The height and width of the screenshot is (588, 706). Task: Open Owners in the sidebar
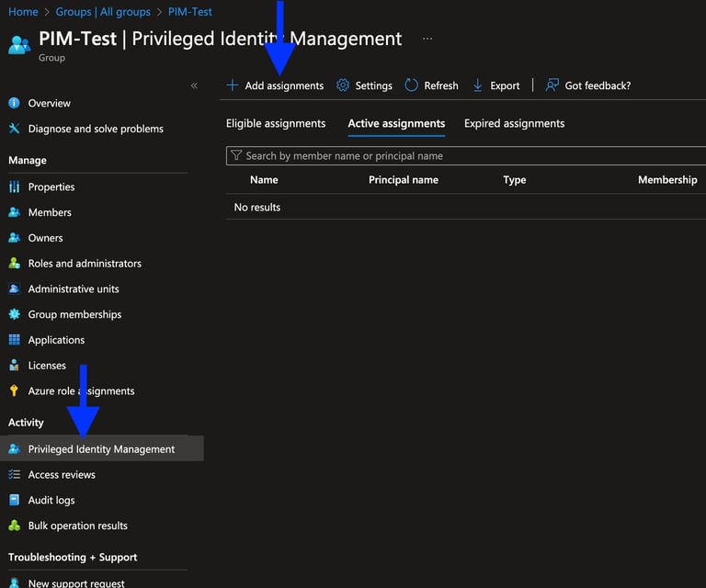point(45,238)
